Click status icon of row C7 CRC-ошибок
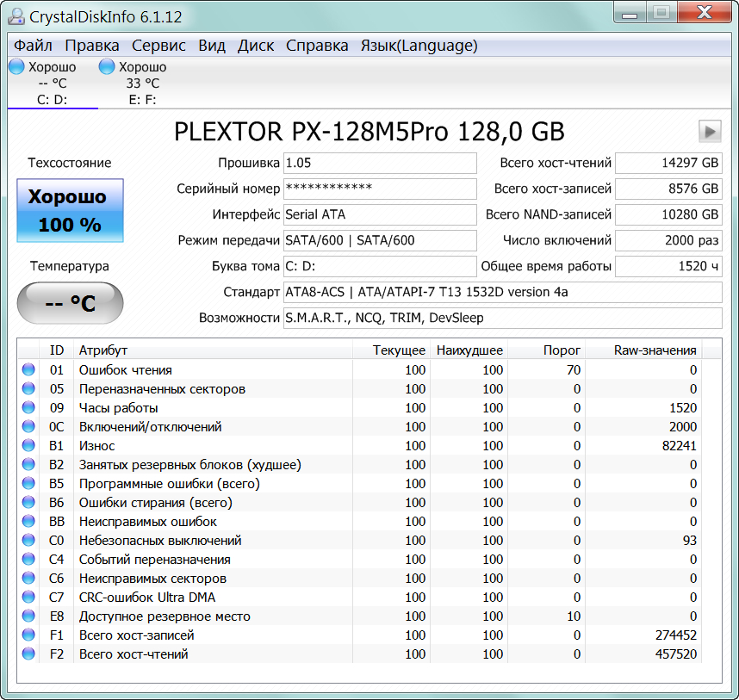The image size is (739, 700). tap(28, 597)
